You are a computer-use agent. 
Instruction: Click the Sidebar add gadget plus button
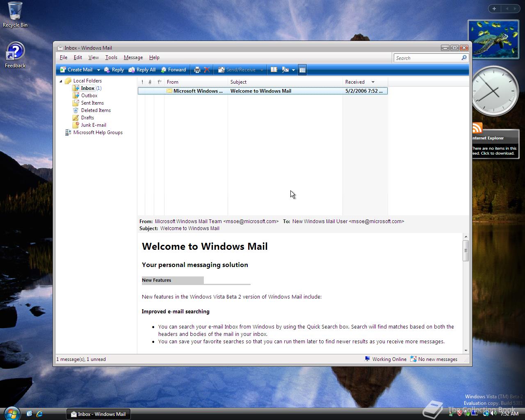[494, 8]
